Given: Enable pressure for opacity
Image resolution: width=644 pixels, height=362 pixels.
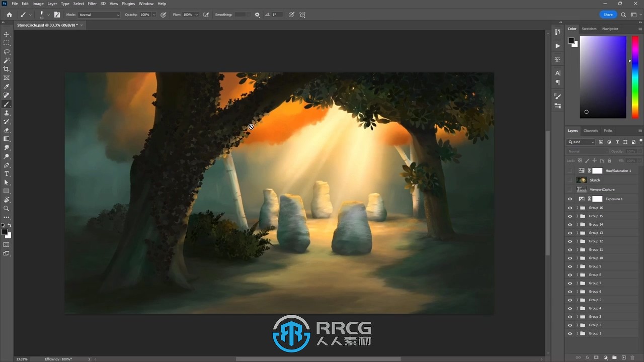Looking at the screenshot, I should [164, 15].
